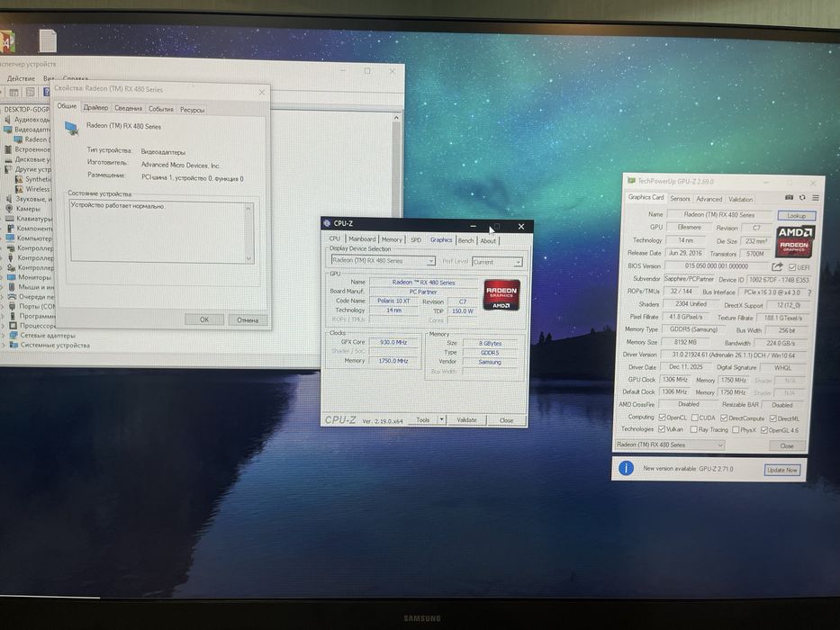Switch to the SPD tab in CPU-Z
The image size is (840, 630).
click(416, 240)
